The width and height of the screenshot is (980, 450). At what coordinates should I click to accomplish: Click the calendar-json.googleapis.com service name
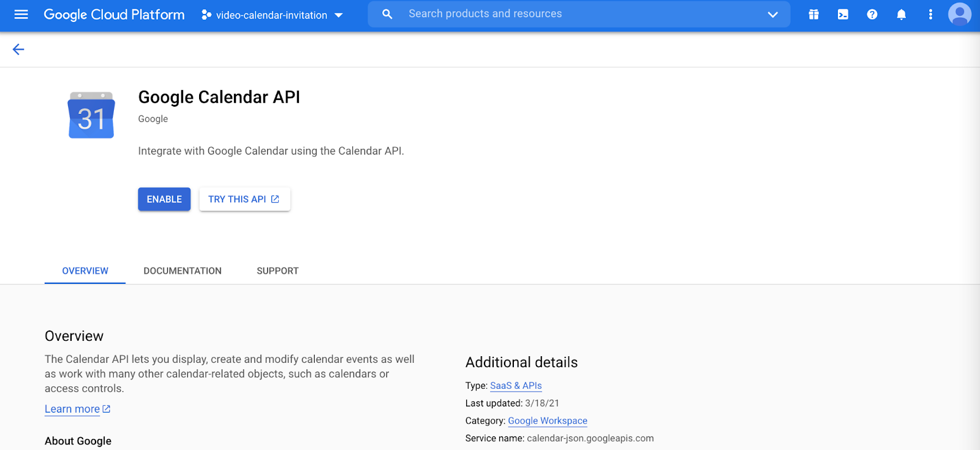point(590,438)
